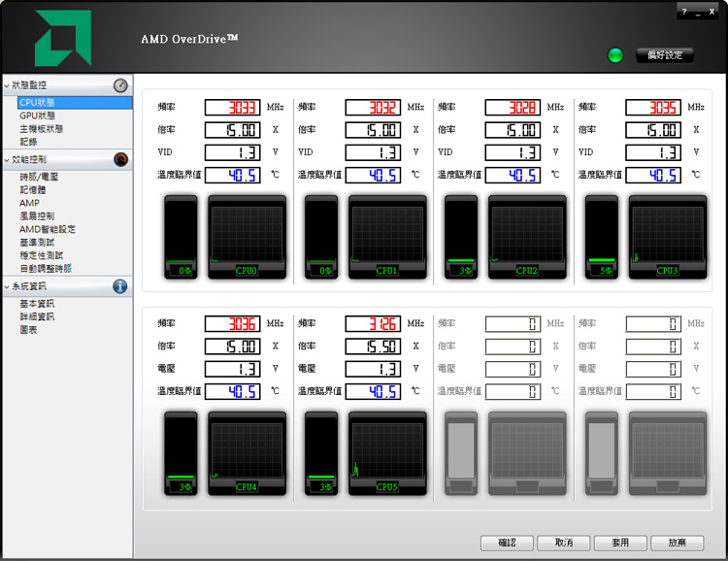The image size is (728, 561).
Task: Click the CPU2 usage bar at 3%
Action: coord(461,238)
